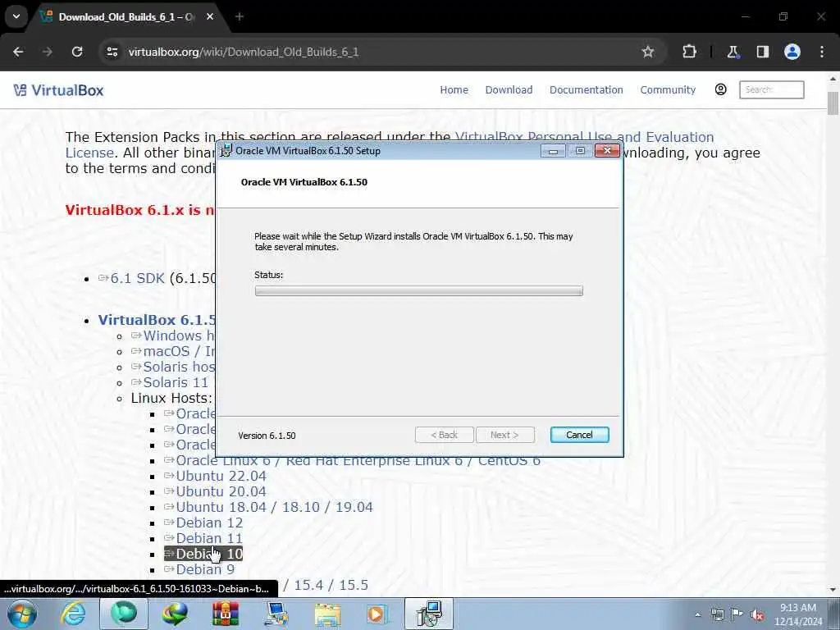Open the 6.1 SDK link
The width and height of the screenshot is (840, 630).
point(137,279)
